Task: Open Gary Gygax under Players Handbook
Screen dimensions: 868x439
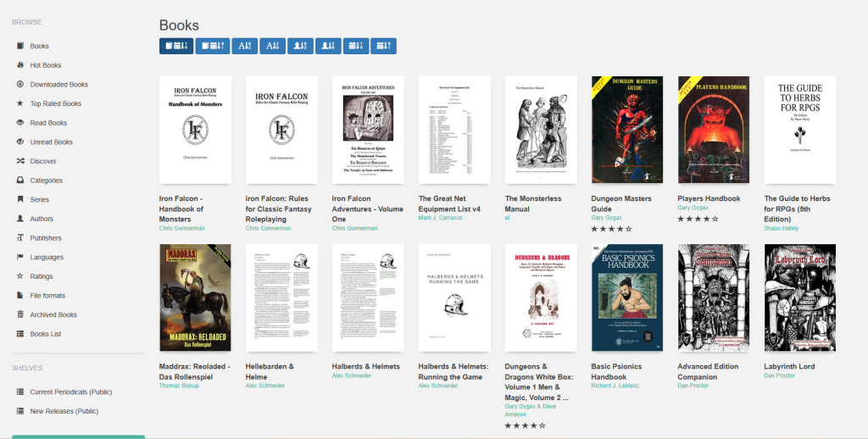Action: pyautogui.click(x=693, y=208)
